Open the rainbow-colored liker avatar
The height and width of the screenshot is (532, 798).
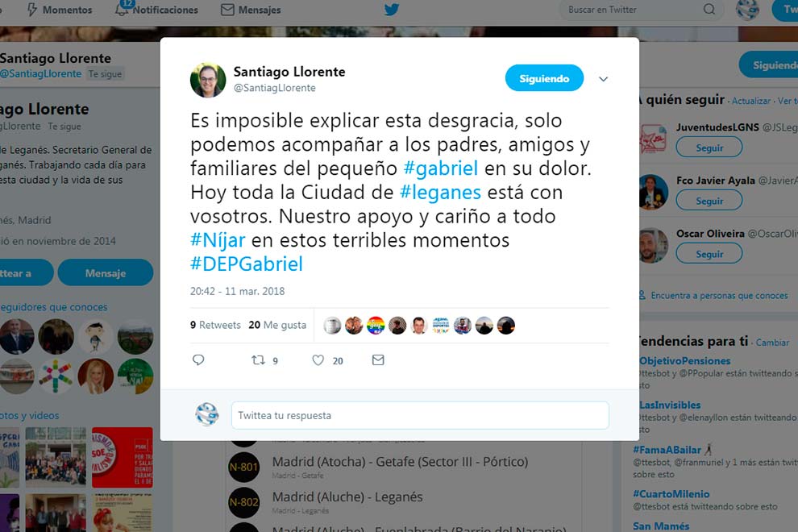(376, 326)
